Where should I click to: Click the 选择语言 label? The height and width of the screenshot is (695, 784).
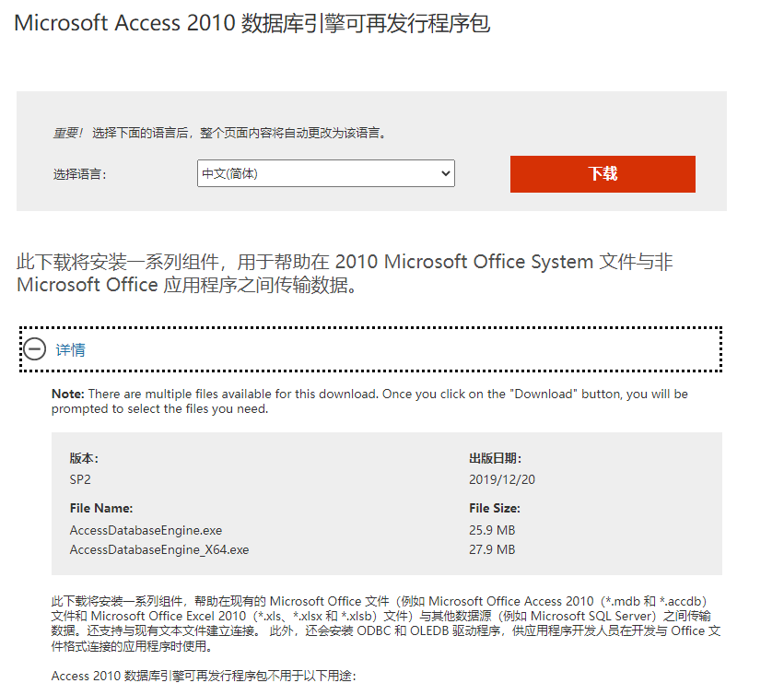(x=80, y=174)
